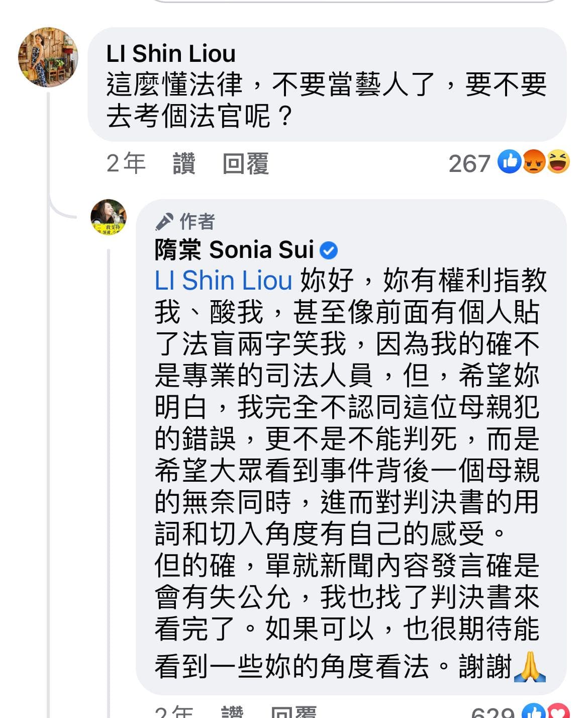This screenshot has width=588, height=718.
Task: Click the 2年 timestamp under the first comment
Action: click(126, 163)
